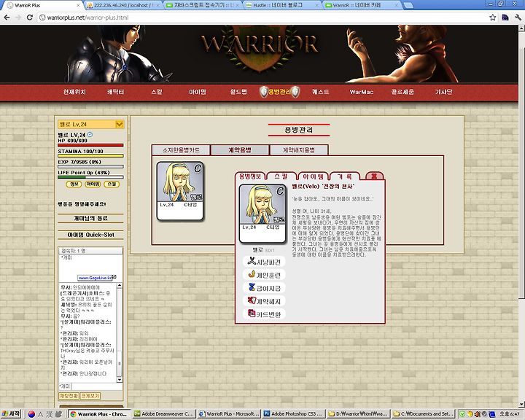
Task: Click the www.GagaLive.kr link in chat
Action: pos(96,278)
